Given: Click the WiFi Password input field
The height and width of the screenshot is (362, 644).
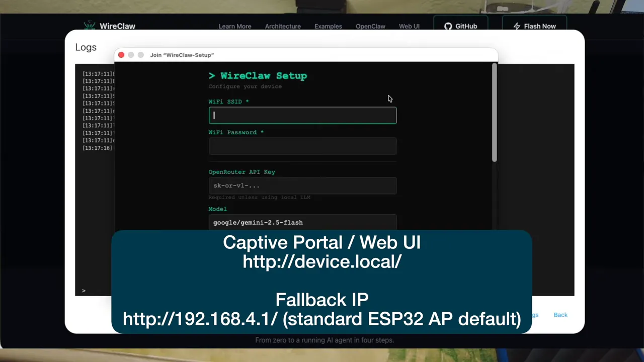Looking at the screenshot, I should (x=302, y=146).
